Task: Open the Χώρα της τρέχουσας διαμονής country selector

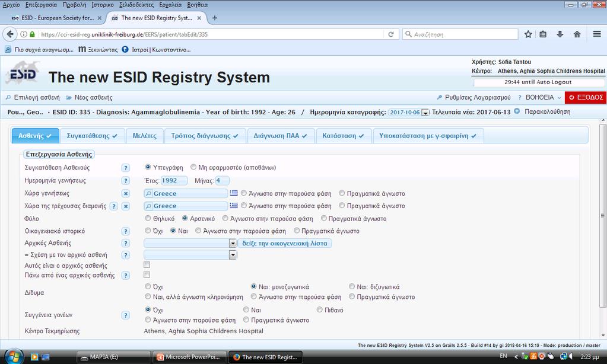Action: point(186,206)
